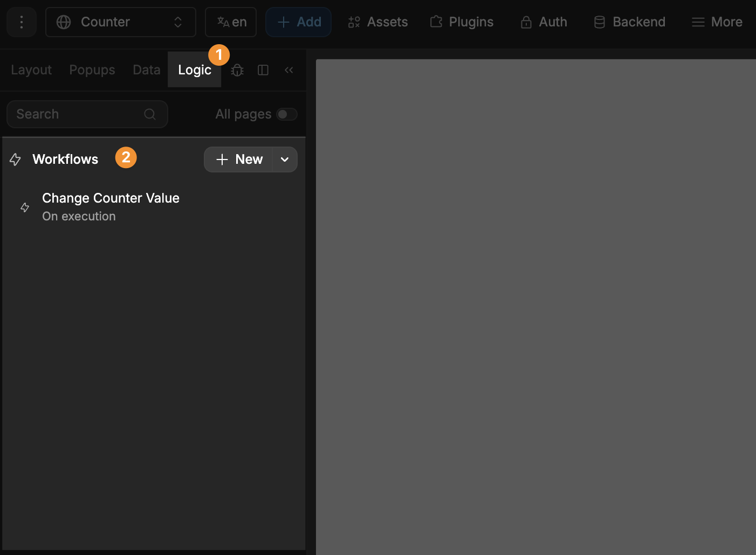Screen dimensions: 756x555
Task: Open the New workflow dropdown chevron
Action: pos(285,159)
